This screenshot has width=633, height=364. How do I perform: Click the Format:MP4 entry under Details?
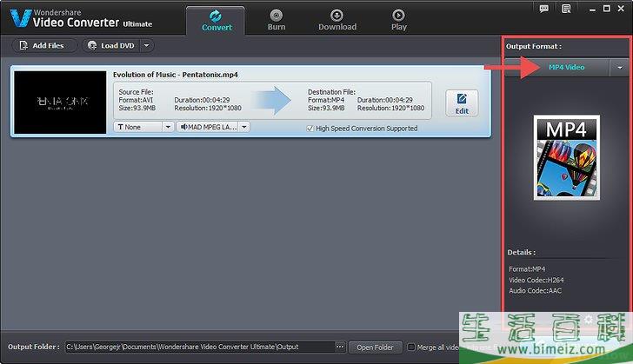coord(527,268)
